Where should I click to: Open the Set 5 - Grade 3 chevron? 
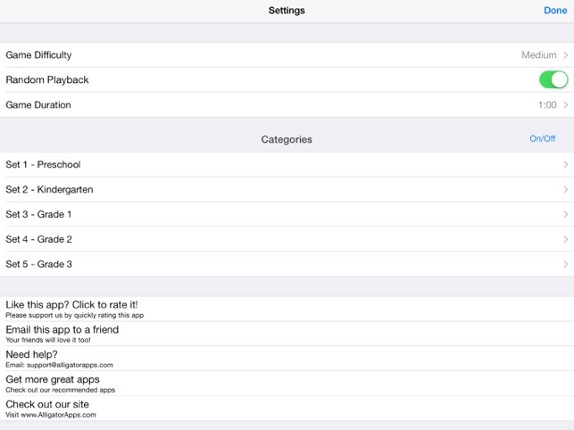point(566,264)
